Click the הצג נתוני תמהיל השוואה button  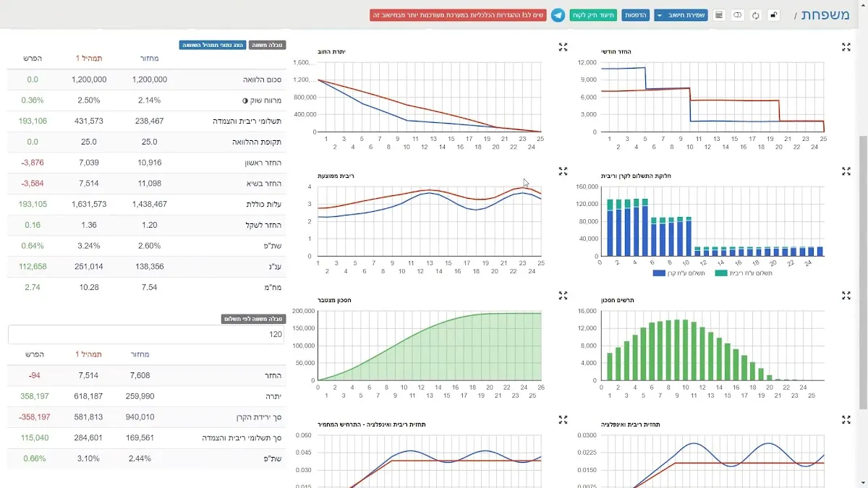213,45
